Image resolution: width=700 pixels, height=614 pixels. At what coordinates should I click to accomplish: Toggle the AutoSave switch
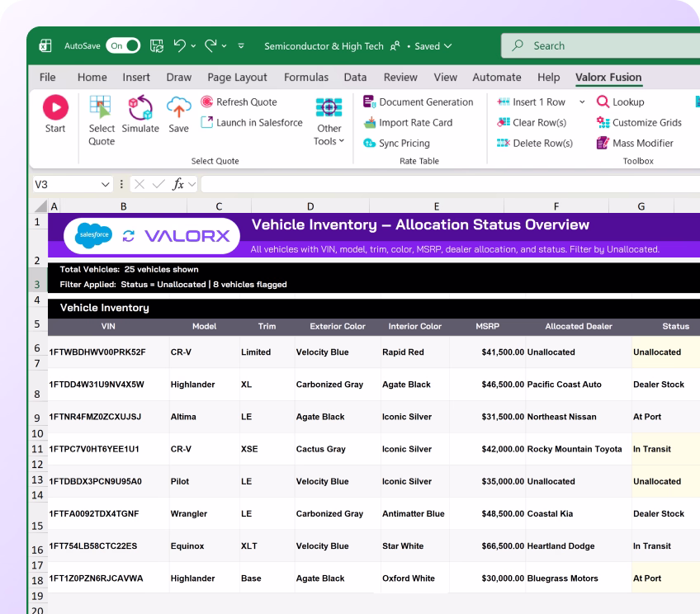123,45
